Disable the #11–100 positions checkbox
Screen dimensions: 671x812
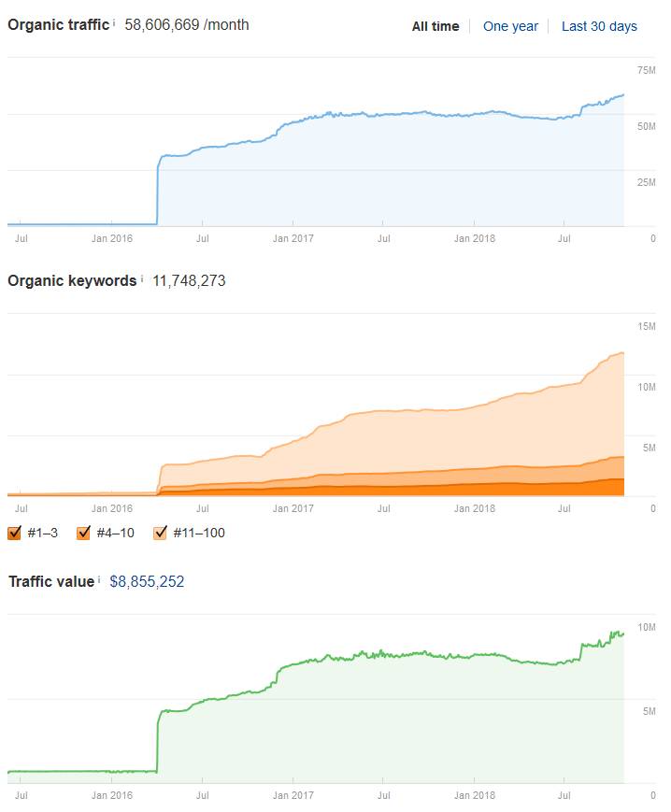click(x=159, y=533)
